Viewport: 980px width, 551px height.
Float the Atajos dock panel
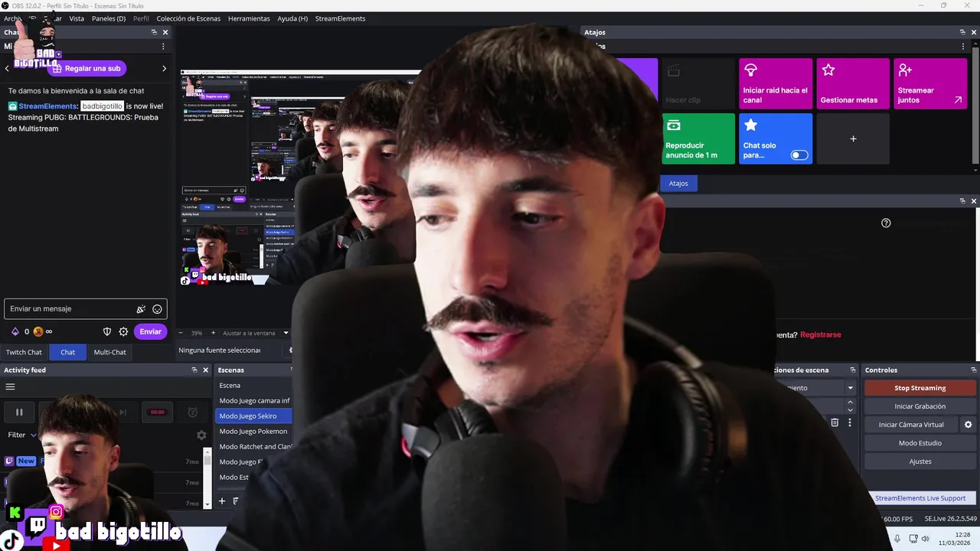tap(962, 32)
